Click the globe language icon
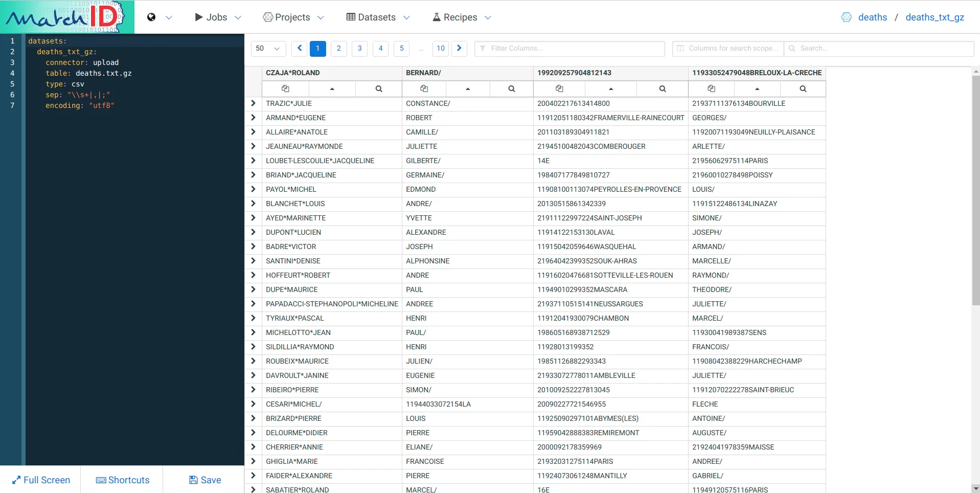 pos(151,17)
